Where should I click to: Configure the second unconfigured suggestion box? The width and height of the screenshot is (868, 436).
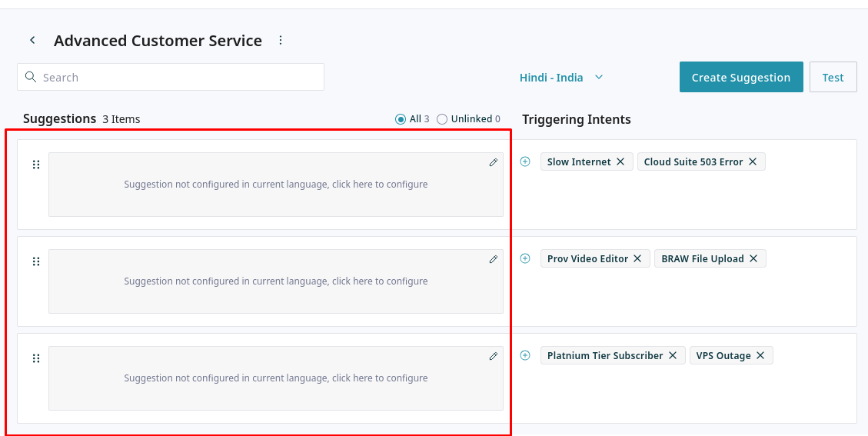tap(275, 281)
